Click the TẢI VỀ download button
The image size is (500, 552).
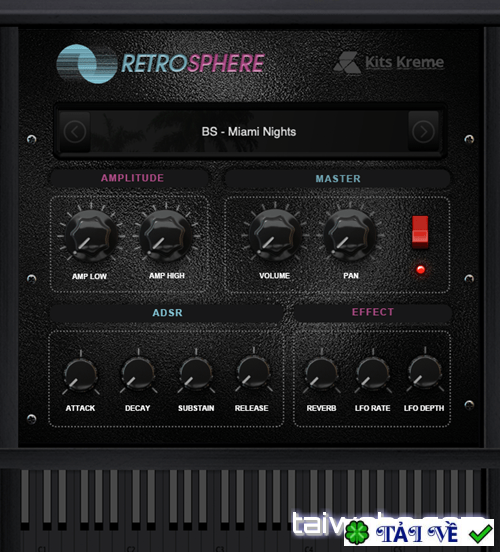tap(419, 533)
